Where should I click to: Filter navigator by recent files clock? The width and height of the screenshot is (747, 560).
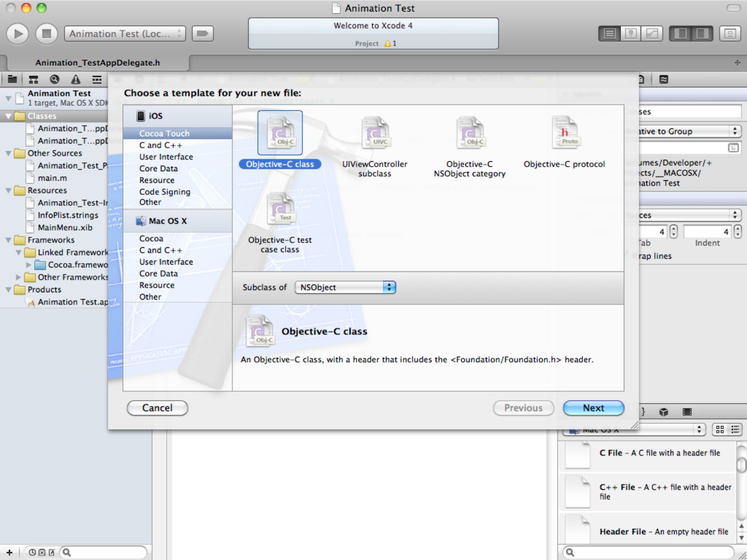click(x=32, y=552)
